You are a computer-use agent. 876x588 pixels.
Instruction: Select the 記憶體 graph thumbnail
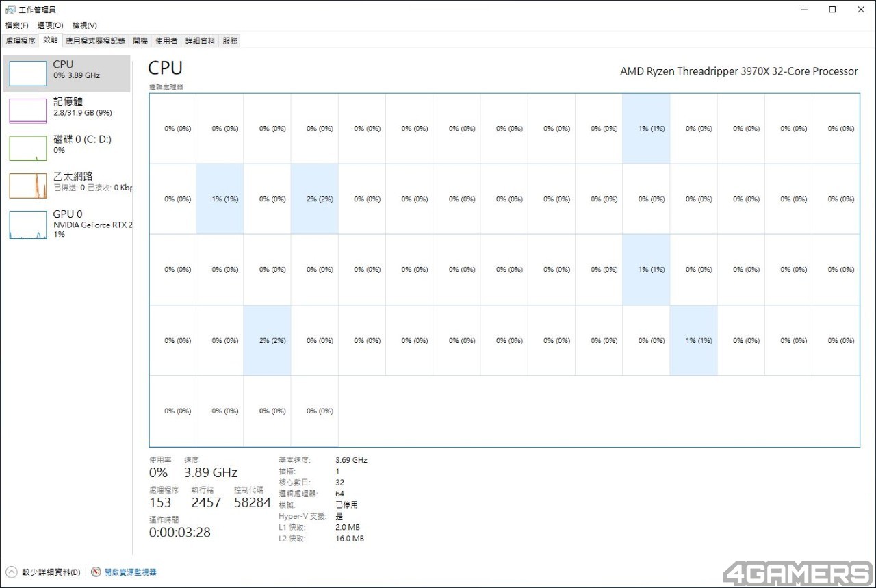[28, 110]
